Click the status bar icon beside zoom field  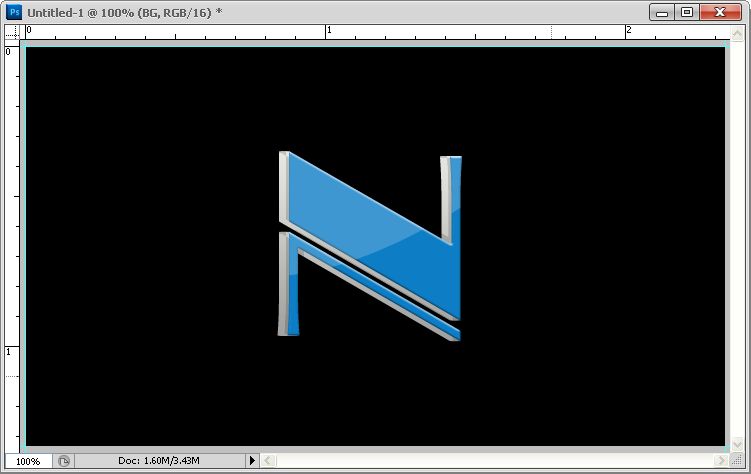pos(64,461)
